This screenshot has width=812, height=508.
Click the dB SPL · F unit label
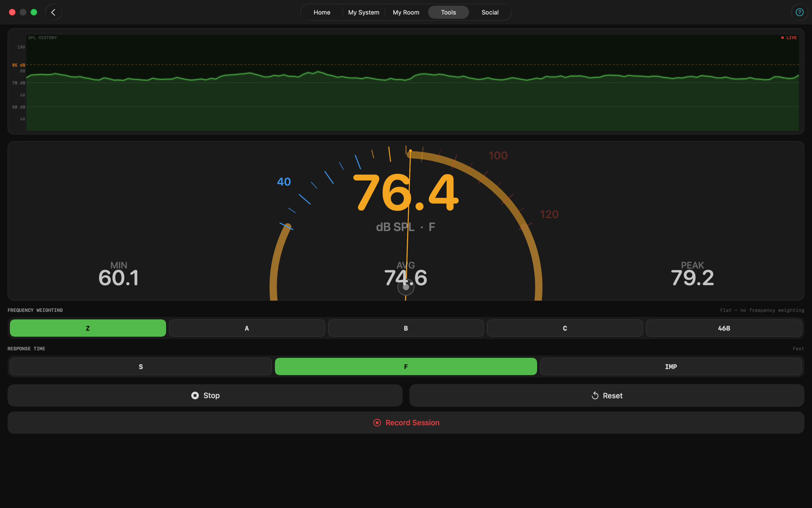click(x=405, y=227)
